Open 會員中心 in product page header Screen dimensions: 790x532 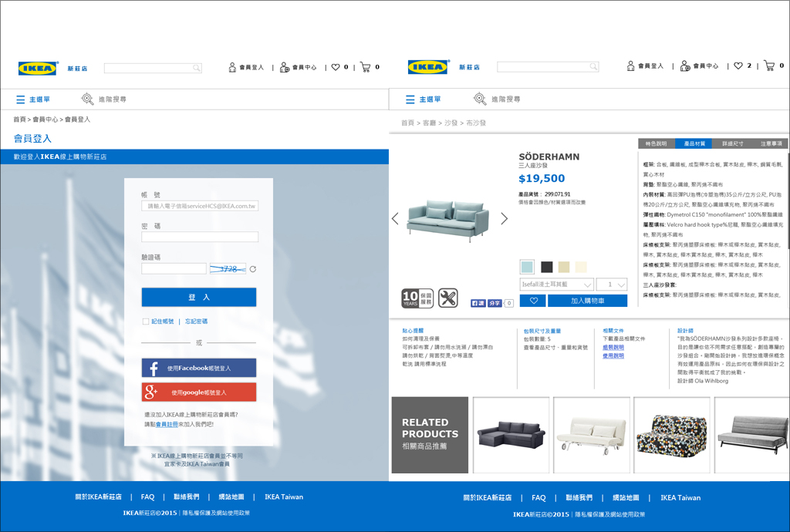tap(699, 66)
